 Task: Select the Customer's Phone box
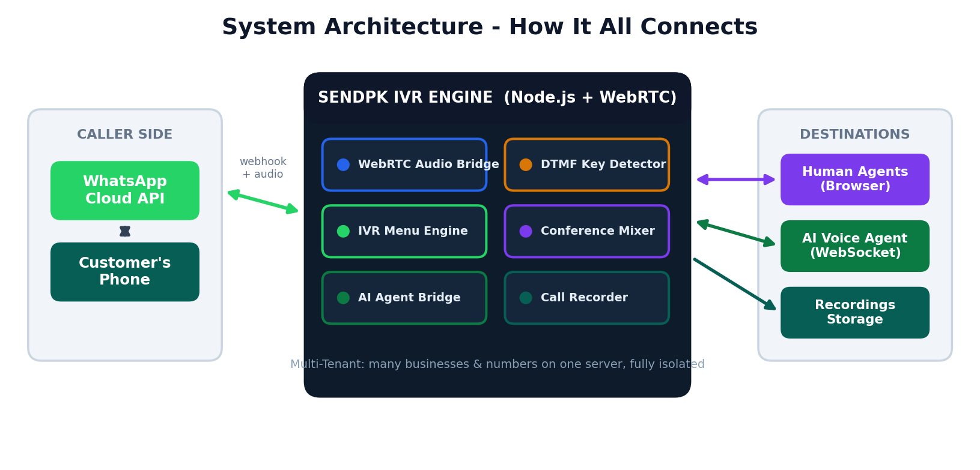point(125,272)
